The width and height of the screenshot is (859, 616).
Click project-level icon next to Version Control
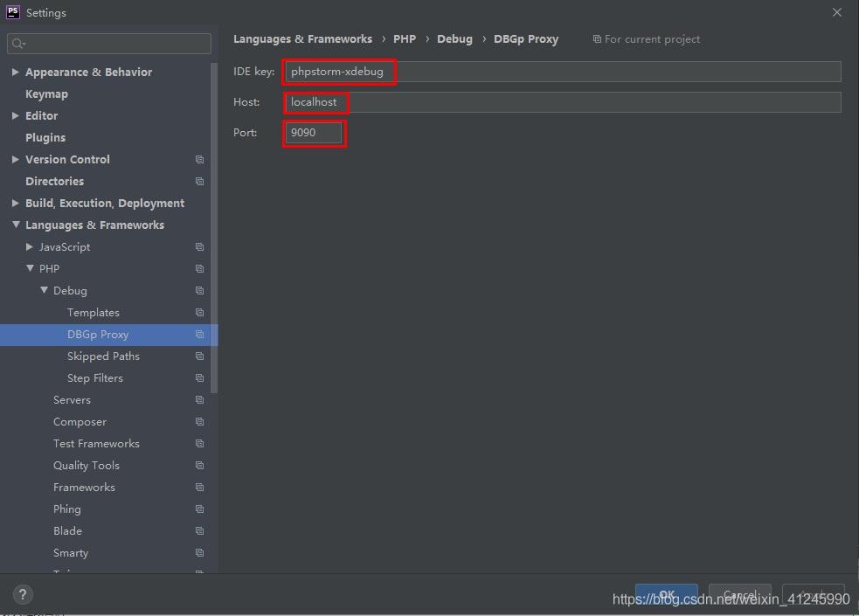coord(199,160)
